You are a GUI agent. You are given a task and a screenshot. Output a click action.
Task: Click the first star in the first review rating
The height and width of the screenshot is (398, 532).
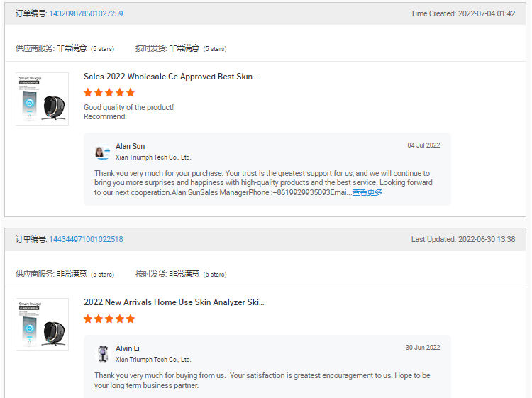point(88,92)
